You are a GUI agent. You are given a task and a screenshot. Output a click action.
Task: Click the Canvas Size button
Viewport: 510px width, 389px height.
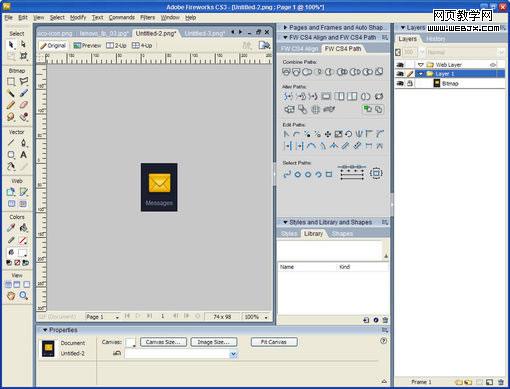(163, 342)
